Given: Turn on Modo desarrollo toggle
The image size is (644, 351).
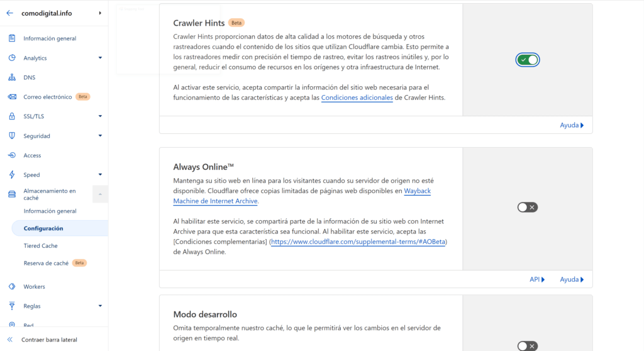Looking at the screenshot, I should tap(528, 346).
